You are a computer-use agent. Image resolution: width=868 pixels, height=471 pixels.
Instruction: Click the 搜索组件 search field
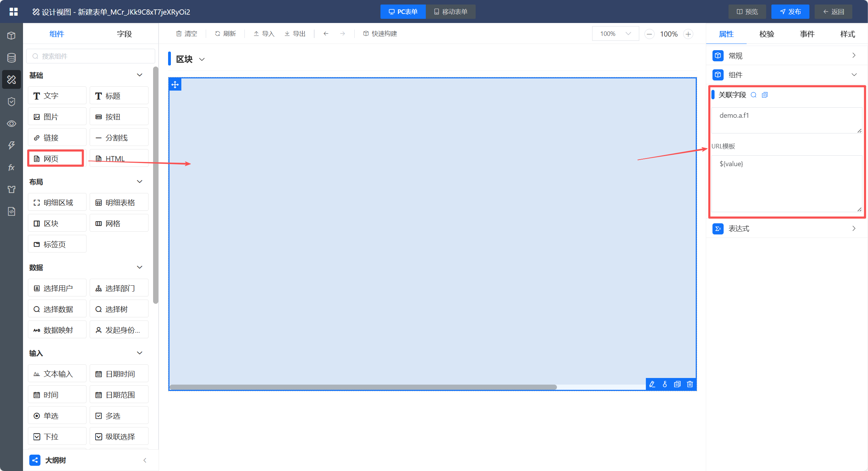(x=91, y=56)
